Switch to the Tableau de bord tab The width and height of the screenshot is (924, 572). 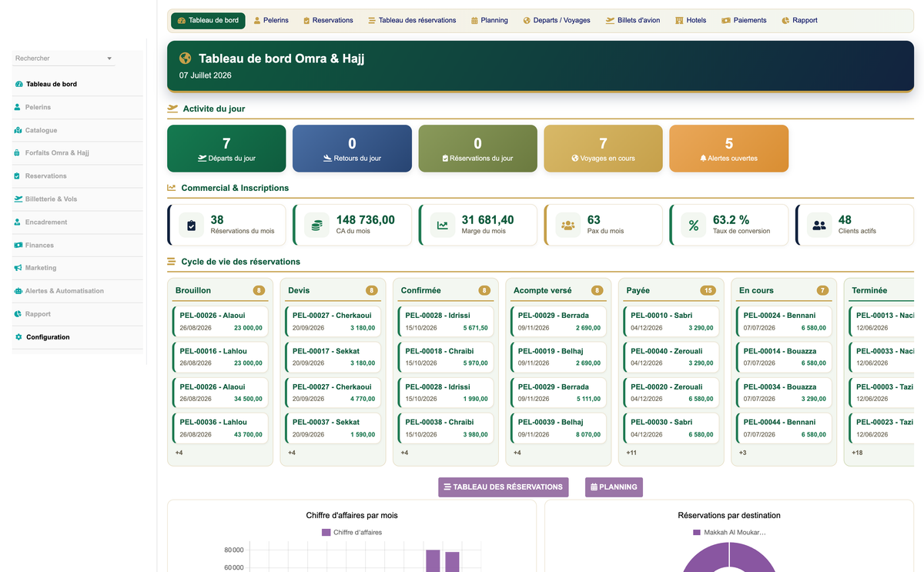point(208,21)
